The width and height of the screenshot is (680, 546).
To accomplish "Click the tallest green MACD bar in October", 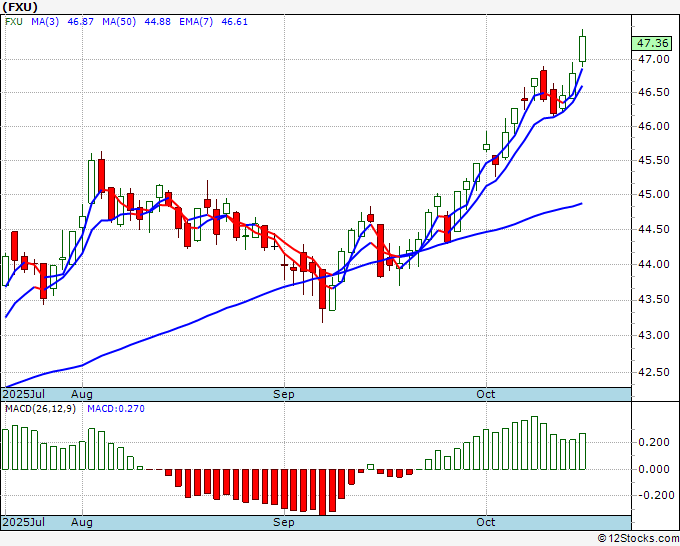I will click(534, 443).
